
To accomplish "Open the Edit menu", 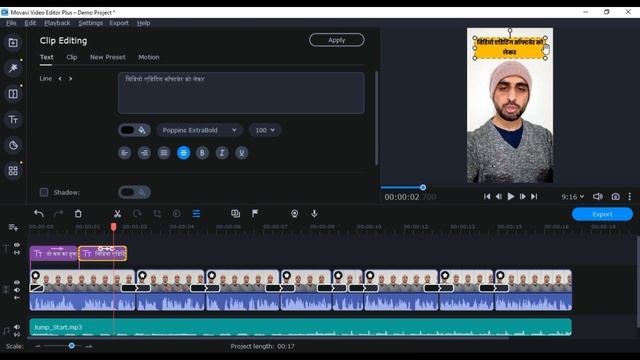I will (x=30, y=23).
